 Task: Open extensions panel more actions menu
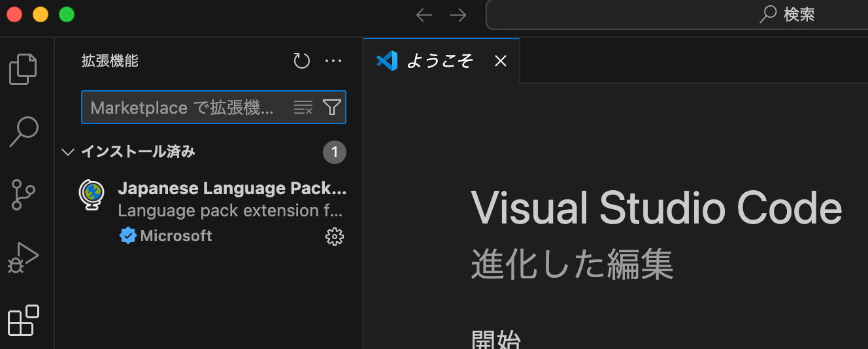tap(333, 61)
